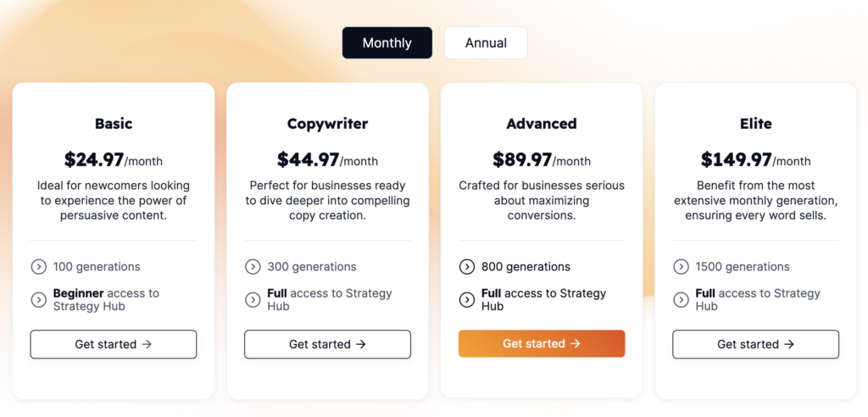This screenshot has width=868, height=417.
Task: Get started with the Copywriter plan
Action: point(328,344)
